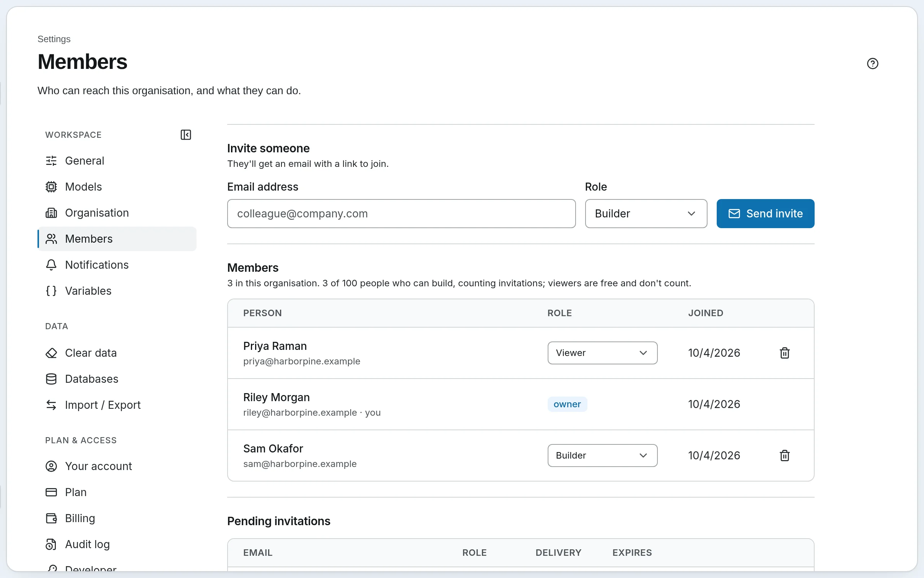Click the Settings breadcrumb text
The image size is (924, 578).
(54, 39)
